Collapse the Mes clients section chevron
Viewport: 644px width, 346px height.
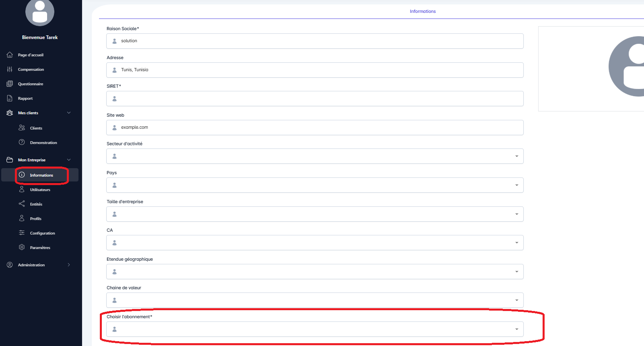tap(69, 113)
